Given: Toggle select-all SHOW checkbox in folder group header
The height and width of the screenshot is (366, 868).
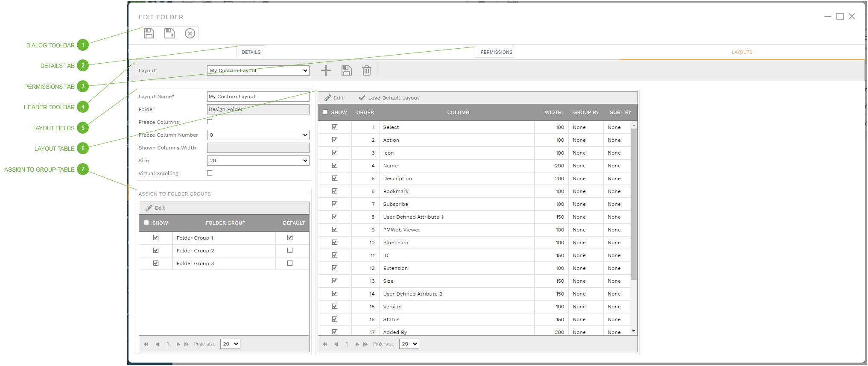Looking at the screenshot, I should pos(146,223).
